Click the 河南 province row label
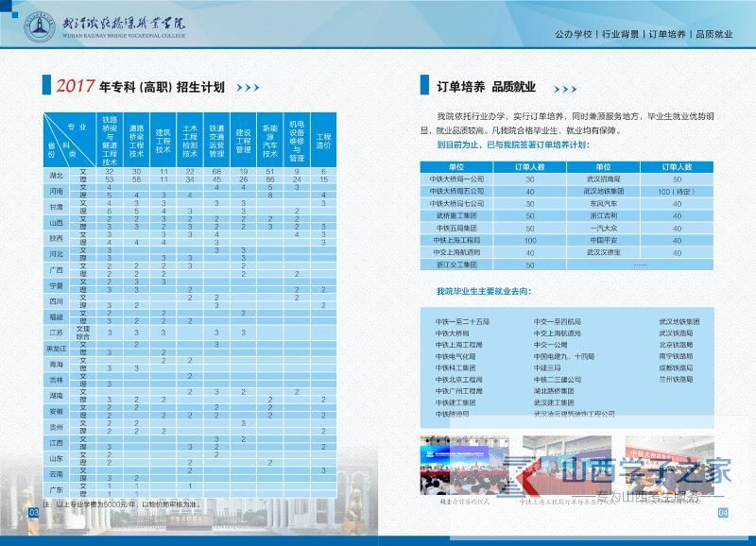Viewport: 756px width, 546px height. tap(57, 191)
